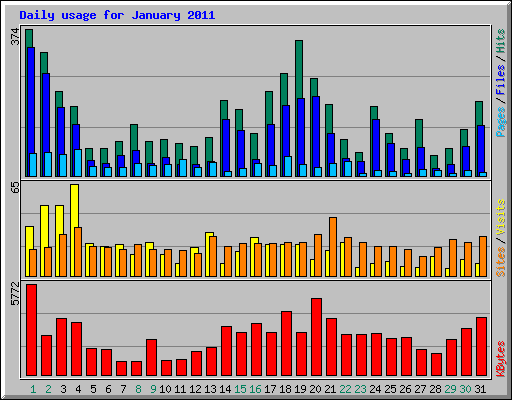Click day '22' on the x-axis

(345, 389)
